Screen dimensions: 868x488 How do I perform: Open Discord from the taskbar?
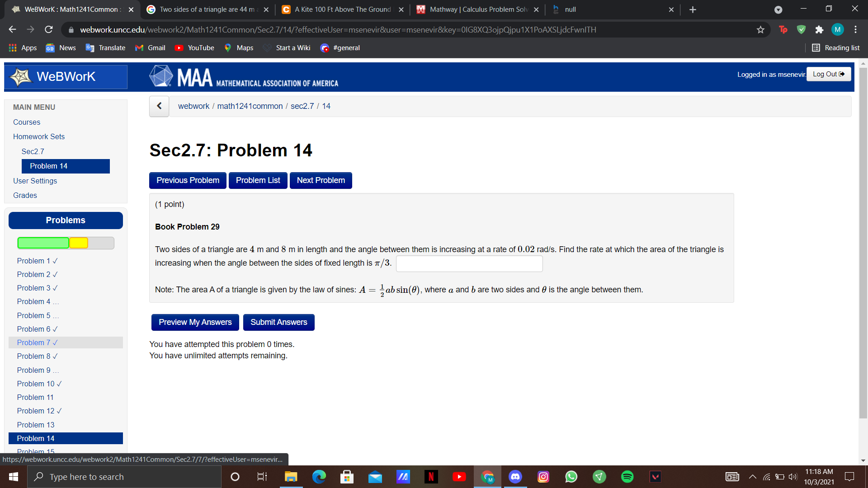click(515, 476)
